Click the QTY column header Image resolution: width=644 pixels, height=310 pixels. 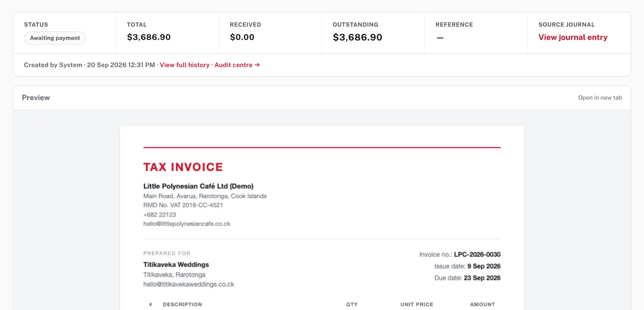coord(352,304)
